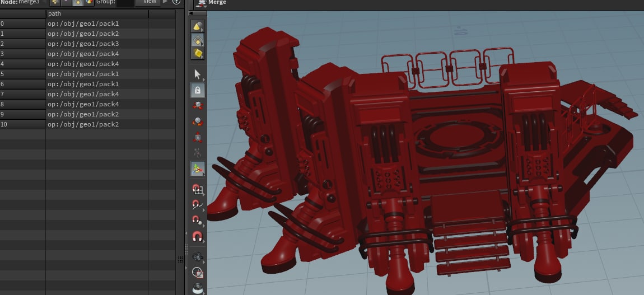Click row index 6
This screenshot has height=295, width=644.
click(x=22, y=84)
